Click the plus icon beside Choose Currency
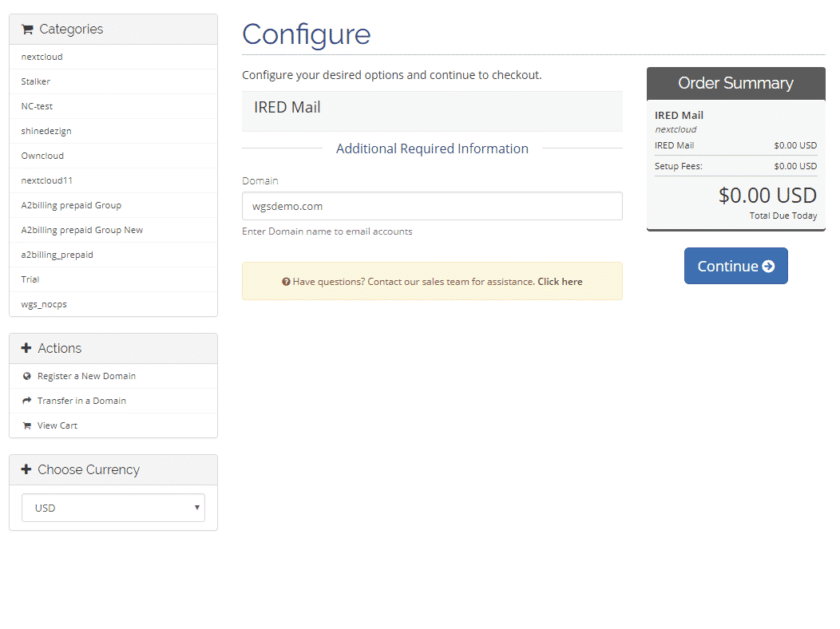 pos(26,469)
